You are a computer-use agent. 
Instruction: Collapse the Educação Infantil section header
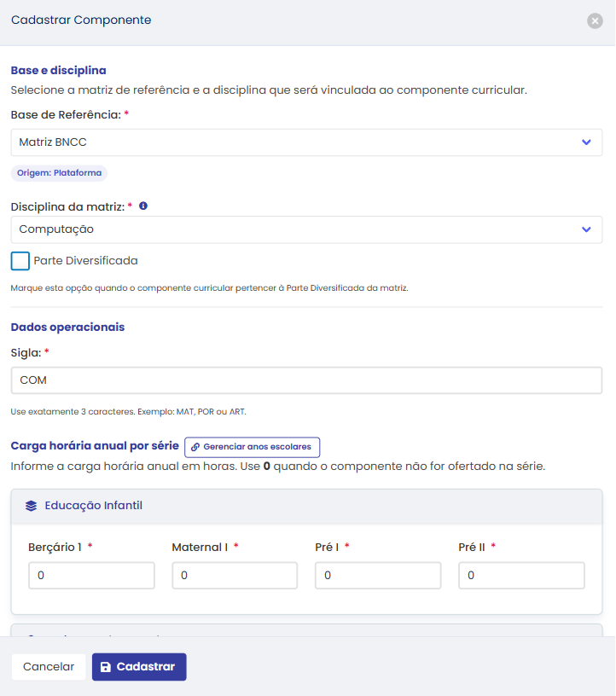tap(306, 506)
